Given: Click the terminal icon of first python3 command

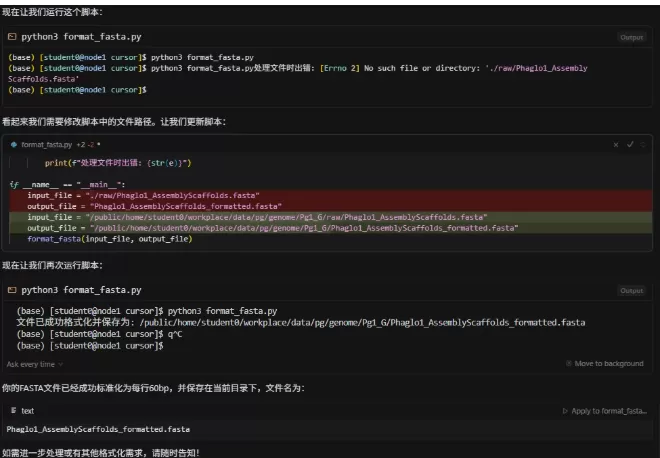Looking at the screenshot, I should tap(13, 37).
